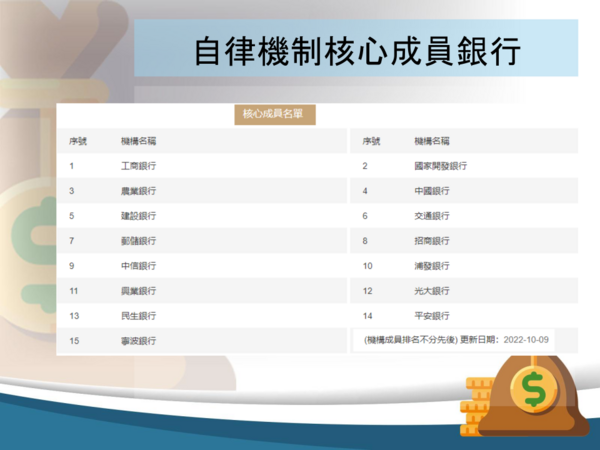This screenshot has width=600, height=450.
Task: Click serial number 15 beside 寧波銀行
Action: tap(74, 341)
